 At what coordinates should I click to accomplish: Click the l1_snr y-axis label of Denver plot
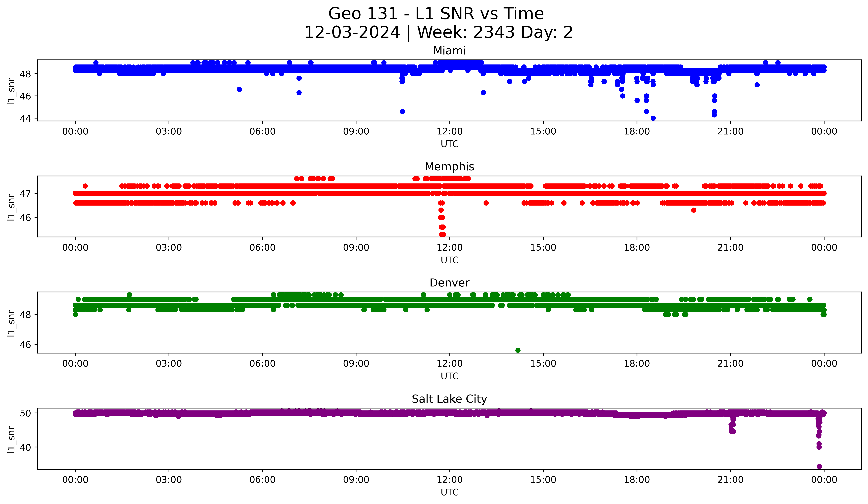(x=11, y=323)
